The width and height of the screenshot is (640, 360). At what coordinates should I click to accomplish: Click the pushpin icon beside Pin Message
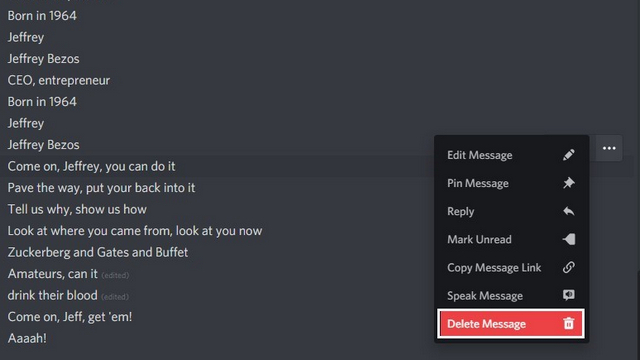(569, 183)
